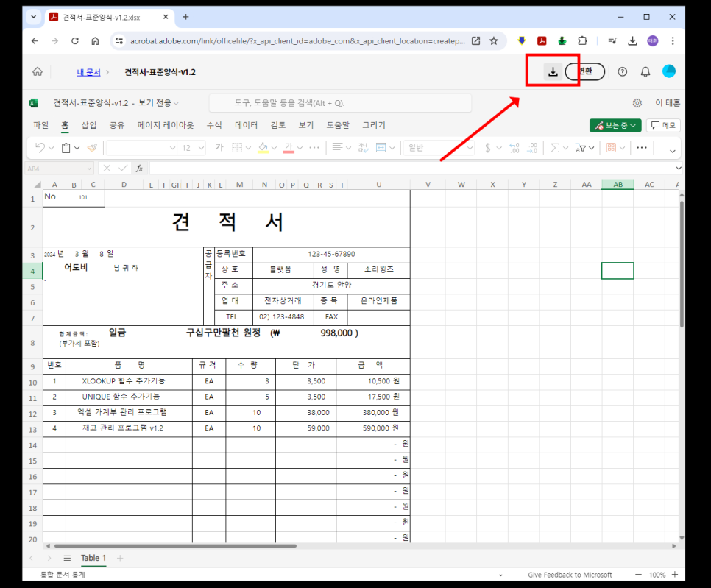Viewport: 711px width, 588px height.
Task: Select the 데이터 ribbon tab
Action: [x=247, y=125]
